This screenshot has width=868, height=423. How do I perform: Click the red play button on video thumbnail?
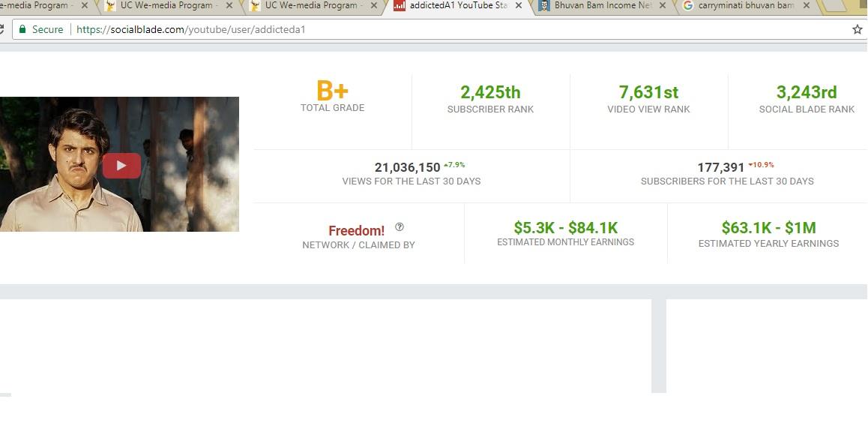[121, 166]
